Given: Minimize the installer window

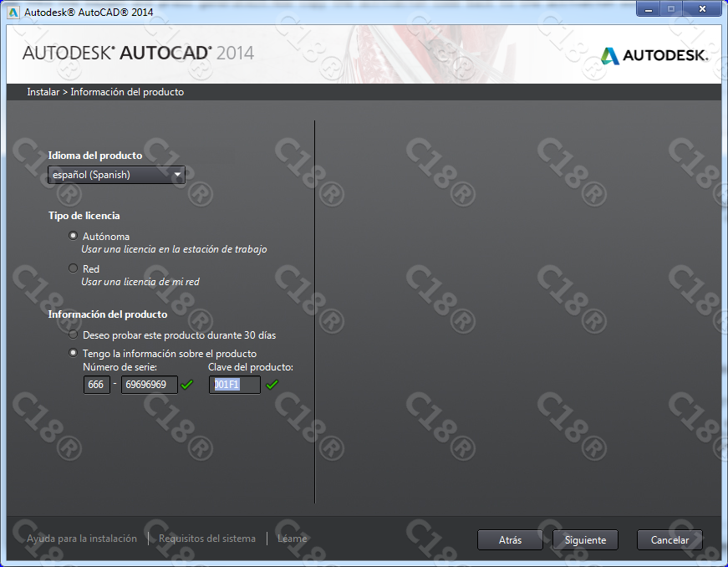Looking at the screenshot, I should (648, 9).
